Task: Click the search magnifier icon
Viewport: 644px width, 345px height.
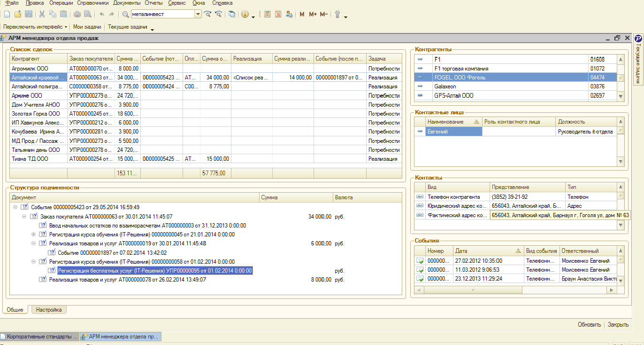Action: point(125,14)
